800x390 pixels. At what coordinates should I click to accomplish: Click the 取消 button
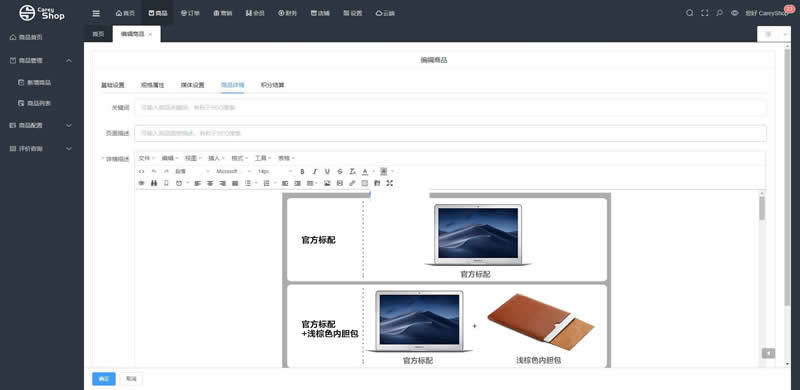pyautogui.click(x=132, y=379)
